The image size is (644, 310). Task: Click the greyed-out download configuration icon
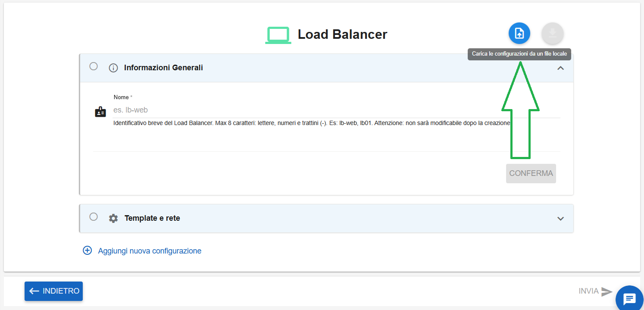pyautogui.click(x=553, y=33)
